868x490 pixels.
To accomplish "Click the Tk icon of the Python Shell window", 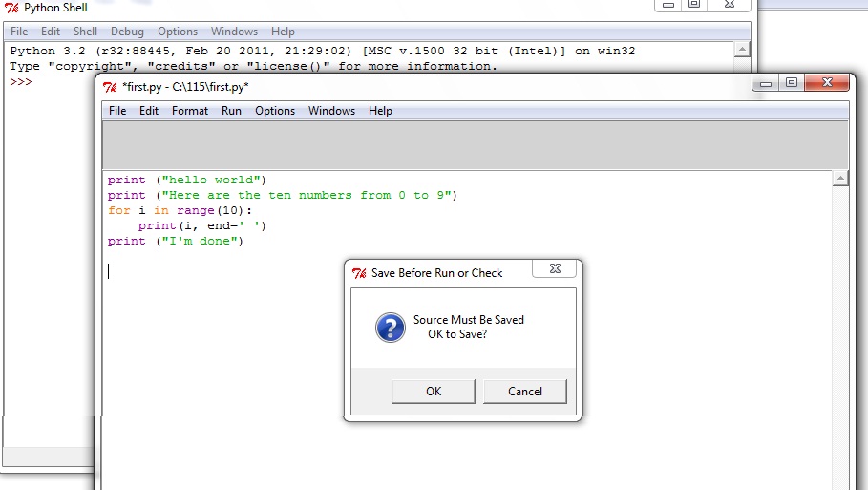I will click(11, 8).
